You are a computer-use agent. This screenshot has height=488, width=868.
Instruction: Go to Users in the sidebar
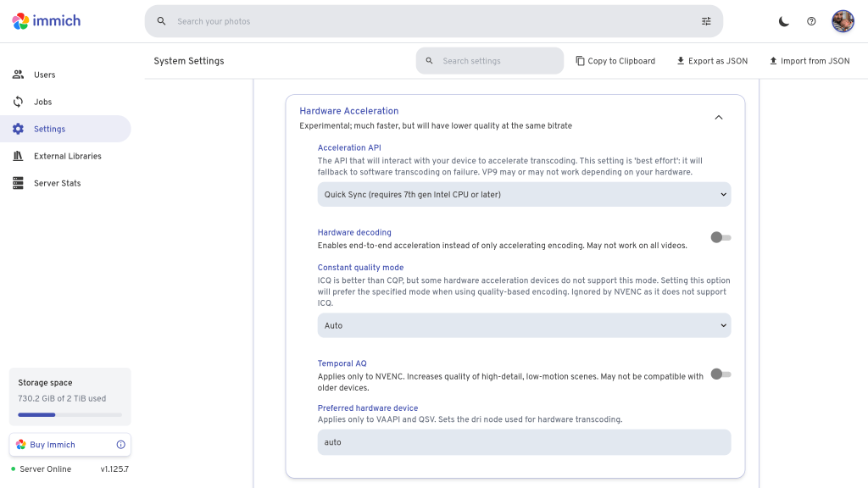tap(44, 75)
